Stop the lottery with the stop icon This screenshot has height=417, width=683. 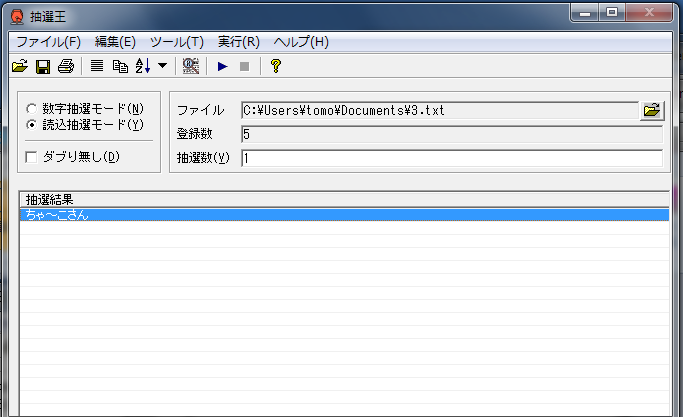tap(244, 66)
